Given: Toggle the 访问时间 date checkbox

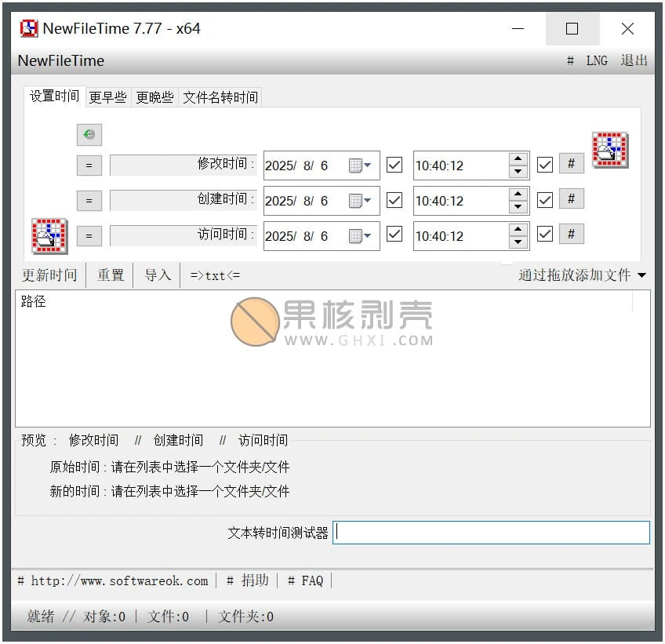Looking at the screenshot, I should click(x=394, y=235).
